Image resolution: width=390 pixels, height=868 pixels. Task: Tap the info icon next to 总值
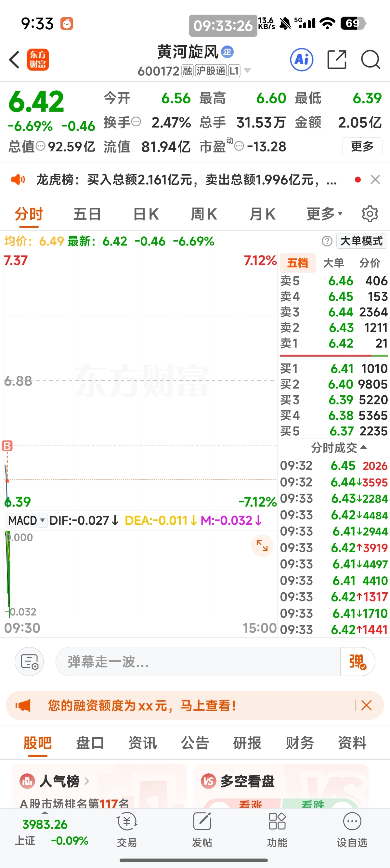coord(40,146)
